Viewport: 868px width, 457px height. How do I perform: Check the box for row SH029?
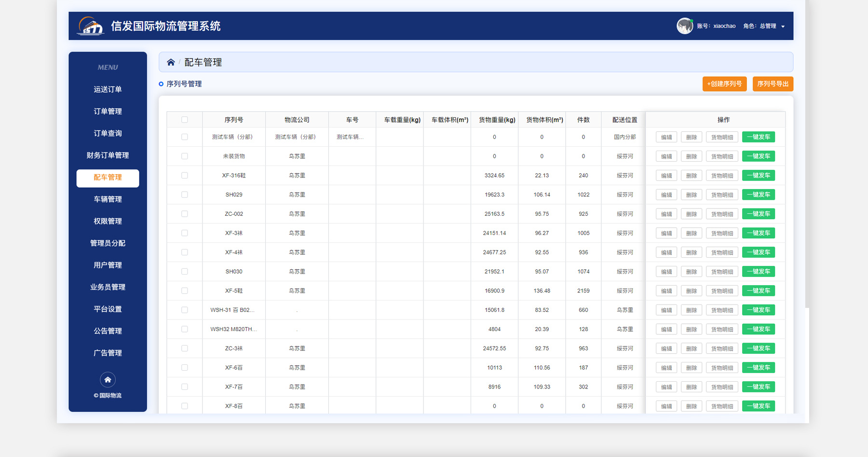click(185, 194)
